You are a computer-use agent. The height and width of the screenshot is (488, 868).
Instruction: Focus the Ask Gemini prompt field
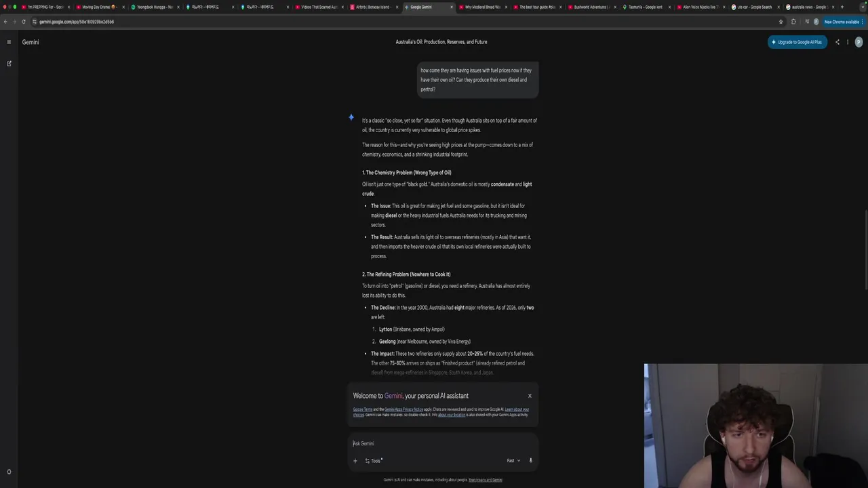tap(442, 443)
